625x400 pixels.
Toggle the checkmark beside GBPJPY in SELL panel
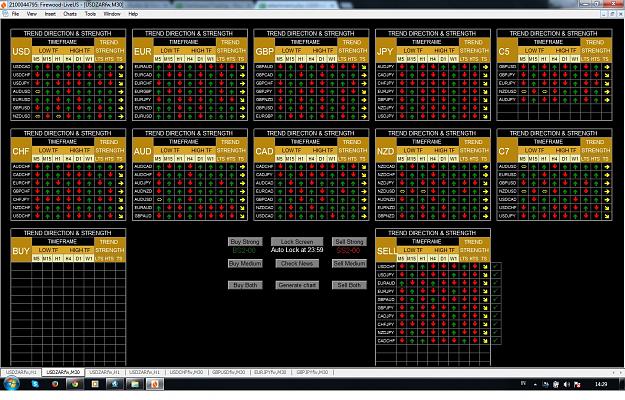(495, 308)
